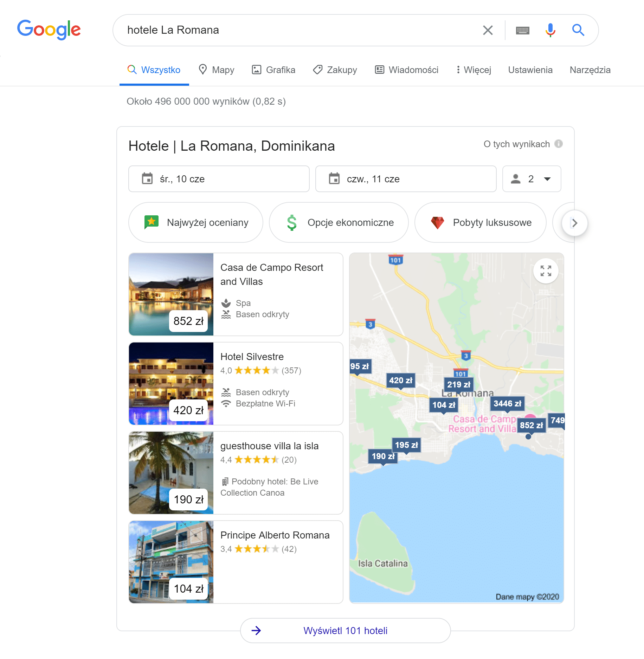Open Narzędzia tools

pyautogui.click(x=590, y=70)
